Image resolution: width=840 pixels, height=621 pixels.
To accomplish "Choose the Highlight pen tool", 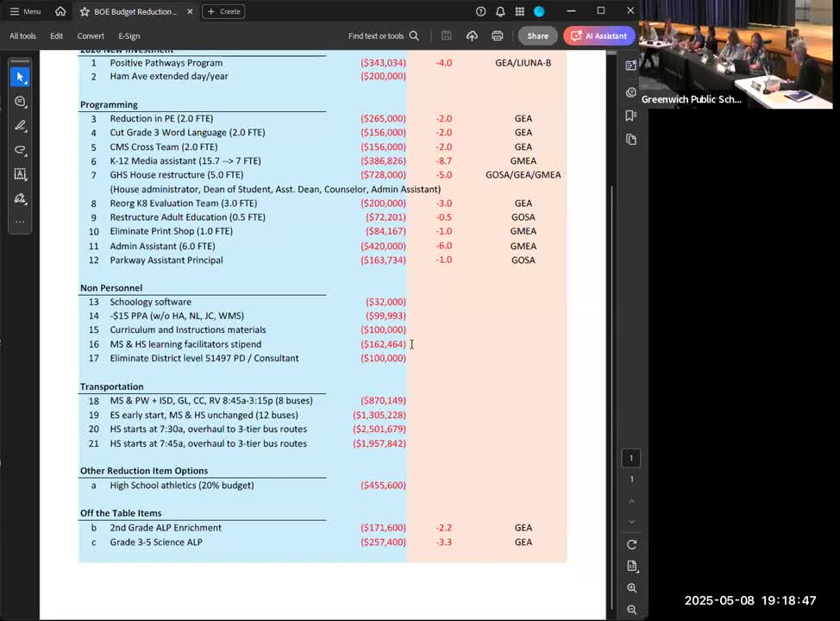I will 20,126.
